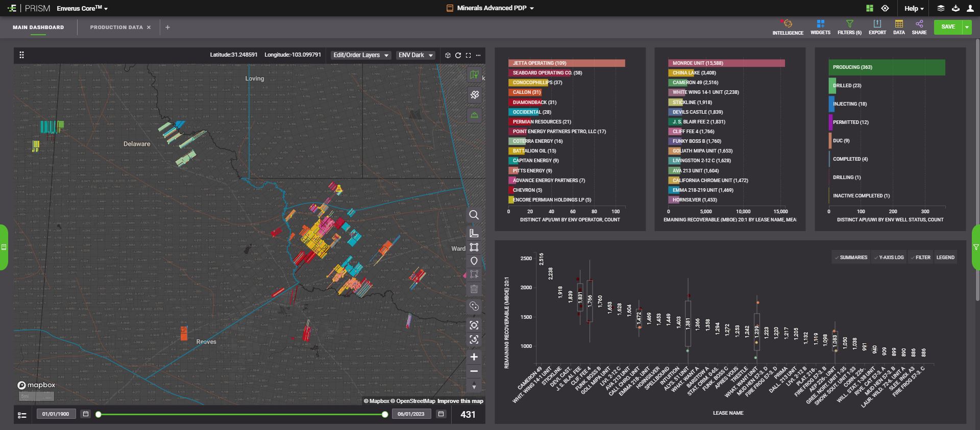Select the Drilled (23) status bar
Screen dimensions: 980x430
coord(832,86)
